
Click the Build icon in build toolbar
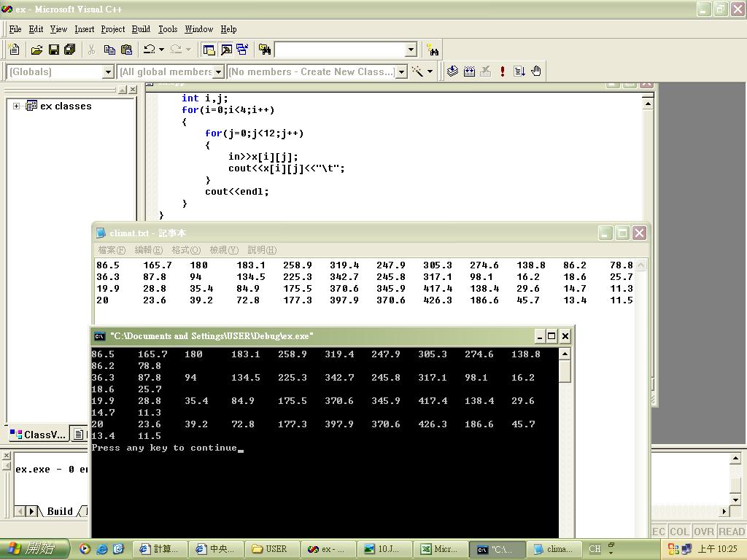(469, 71)
